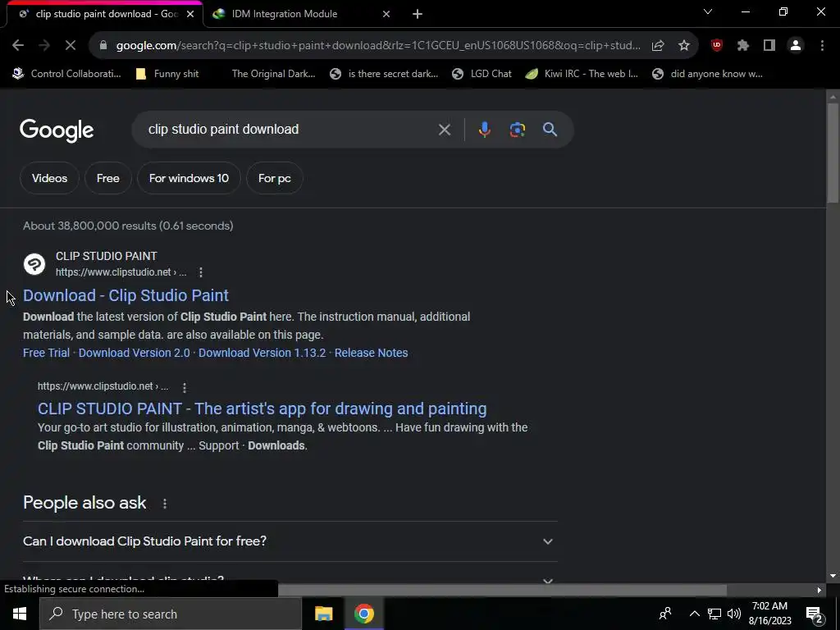Open the taskbar clock and date
This screenshot has width=840, height=630.
pos(769,614)
